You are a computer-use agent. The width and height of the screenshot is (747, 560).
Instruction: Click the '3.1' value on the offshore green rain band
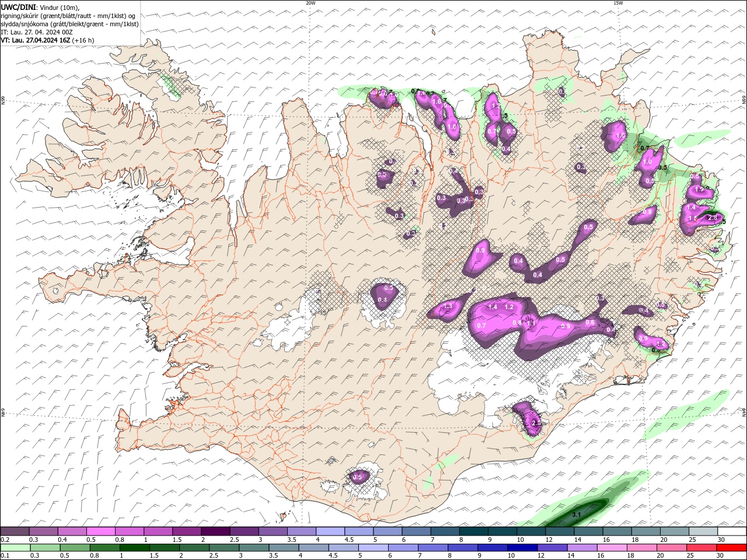tap(576, 514)
